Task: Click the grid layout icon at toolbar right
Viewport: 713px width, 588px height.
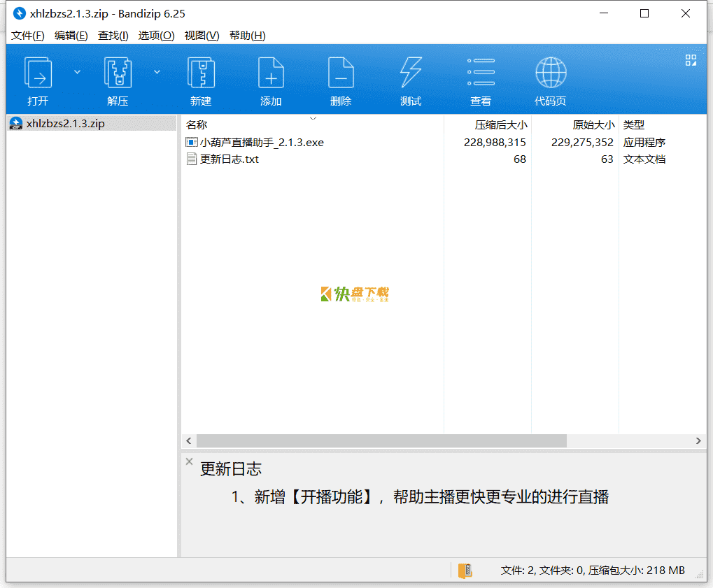Action: (x=691, y=60)
